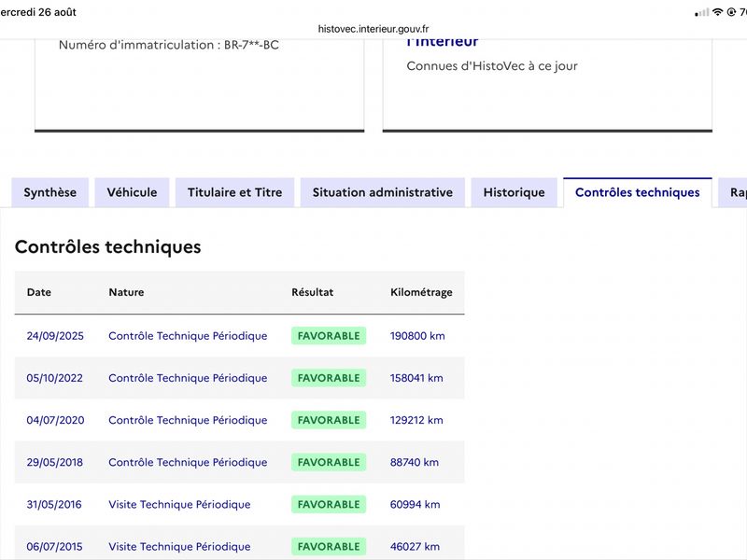
Task: Click Contrôle Technique Périodique in 29/05/2018 row
Action: 188,462
